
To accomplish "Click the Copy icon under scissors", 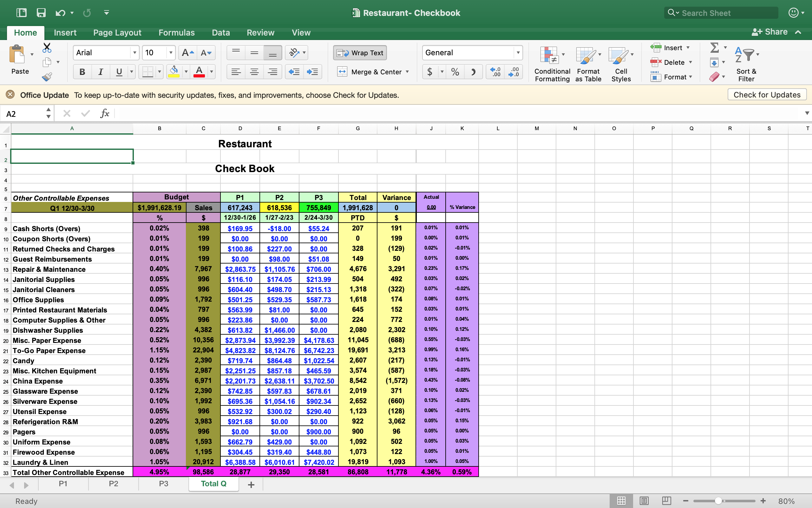I will 47,62.
